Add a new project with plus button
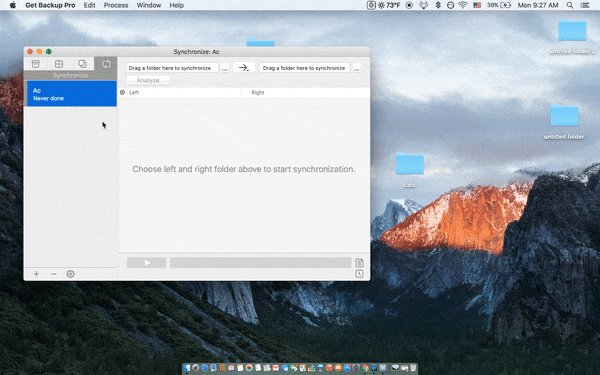Viewport: 600px width, 375px height. [36, 274]
